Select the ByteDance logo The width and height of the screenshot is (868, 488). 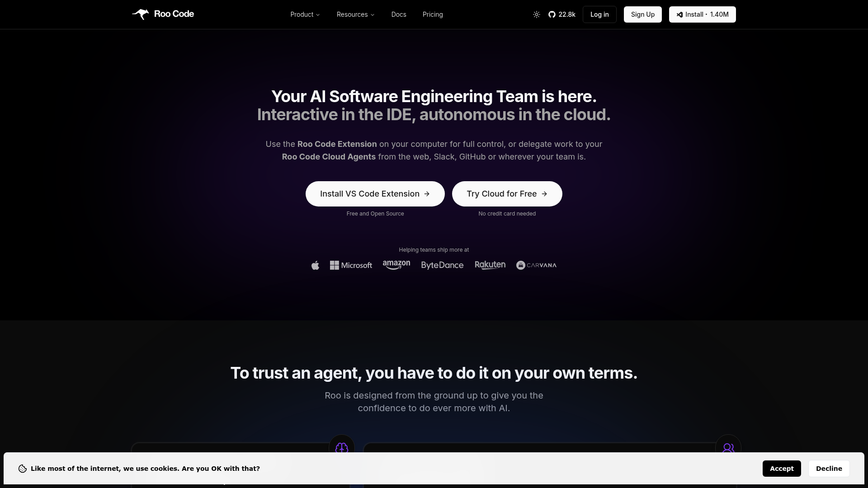[x=442, y=265]
